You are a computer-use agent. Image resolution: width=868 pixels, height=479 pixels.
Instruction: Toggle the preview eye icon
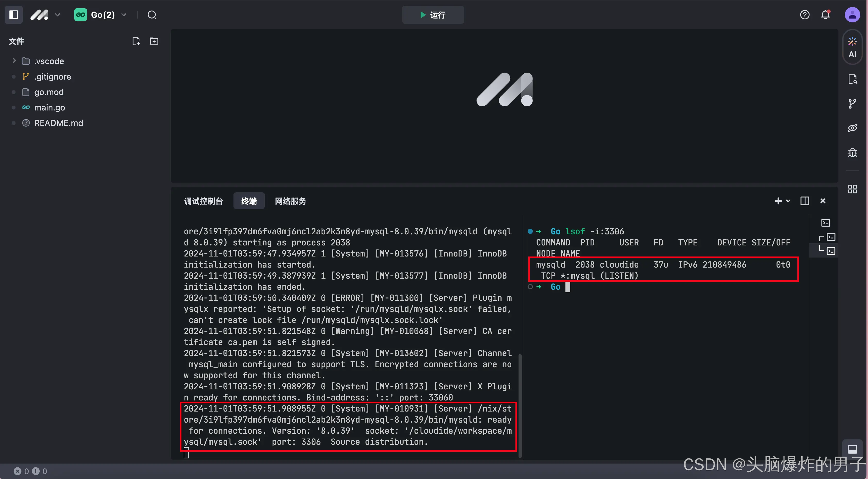pos(852,128)
